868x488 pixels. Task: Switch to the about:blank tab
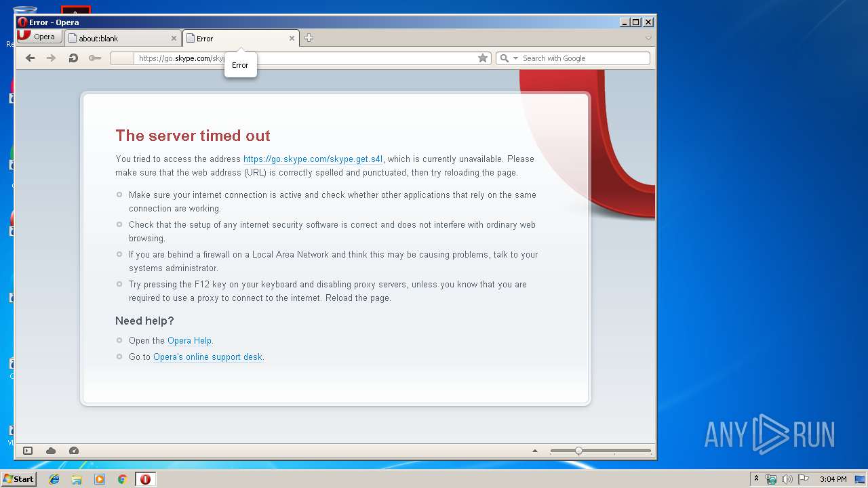[x=122, y=39]
